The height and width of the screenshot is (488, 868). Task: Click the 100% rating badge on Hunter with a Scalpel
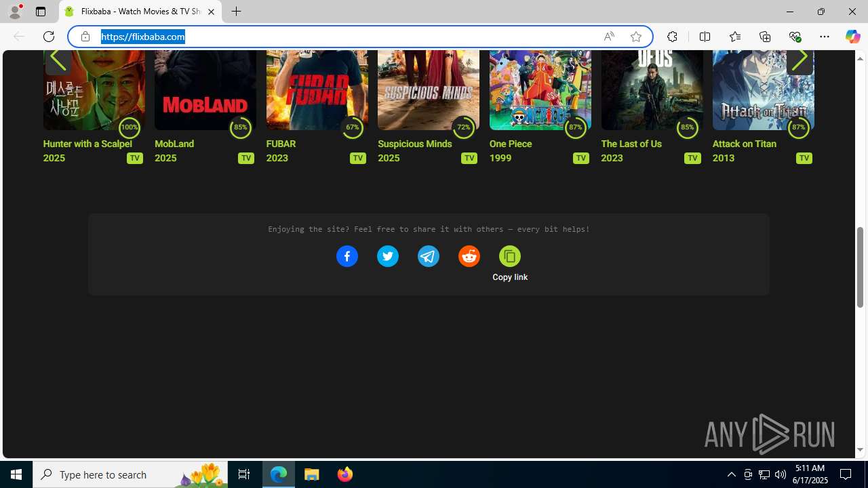tap(129, 127)
